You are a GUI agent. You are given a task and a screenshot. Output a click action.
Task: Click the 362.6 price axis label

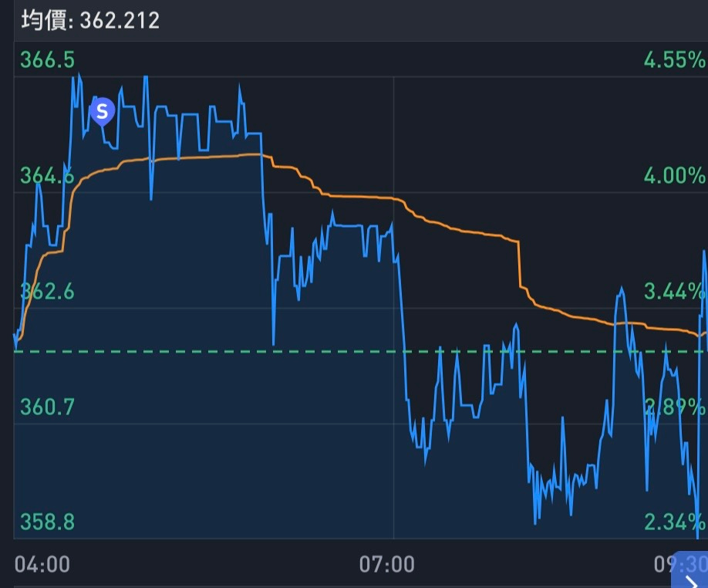coord(47,291)
